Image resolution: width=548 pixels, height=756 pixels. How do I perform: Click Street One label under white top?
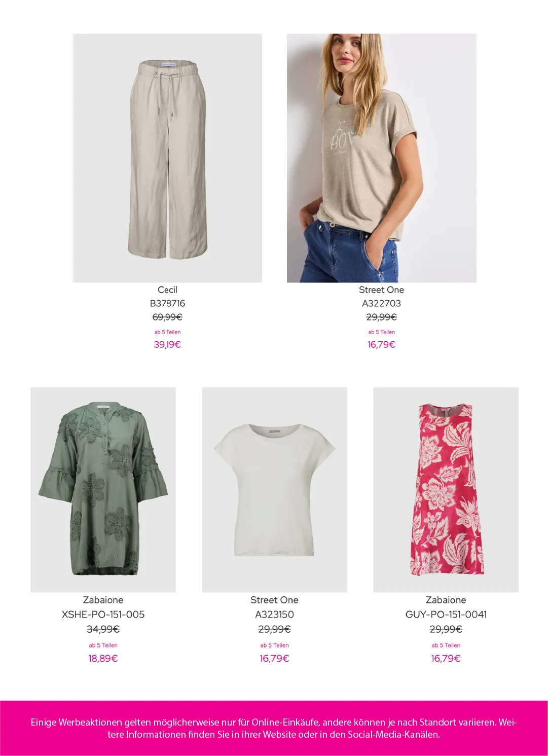274,600
